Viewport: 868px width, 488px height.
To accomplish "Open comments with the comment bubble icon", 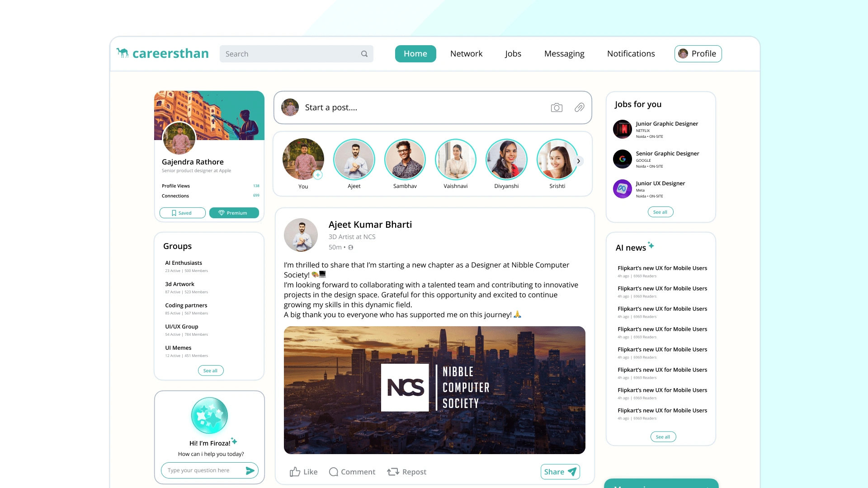I will pyautogui.click(x=334, y=472).
